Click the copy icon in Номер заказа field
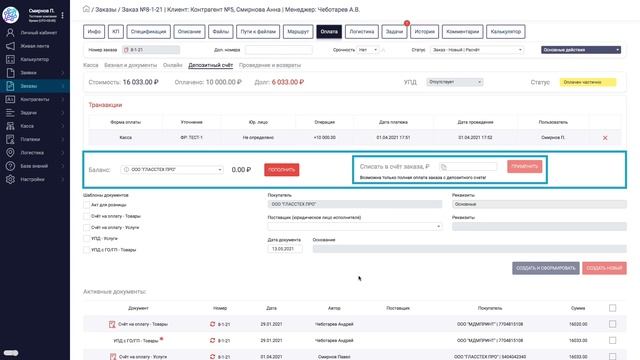Viewport: 640px width, 360px height. (126, 50)
